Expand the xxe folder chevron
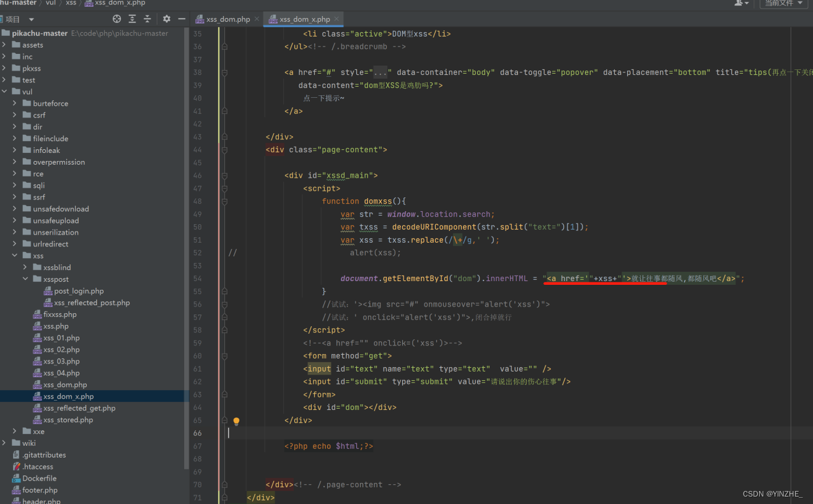The width and height of the screenshot is (813, 504). click(15, 432)
